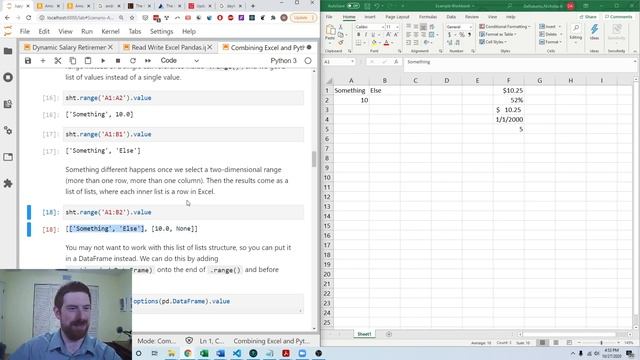
Task: Open Excel Data ribbon tab
Action: 451,17
